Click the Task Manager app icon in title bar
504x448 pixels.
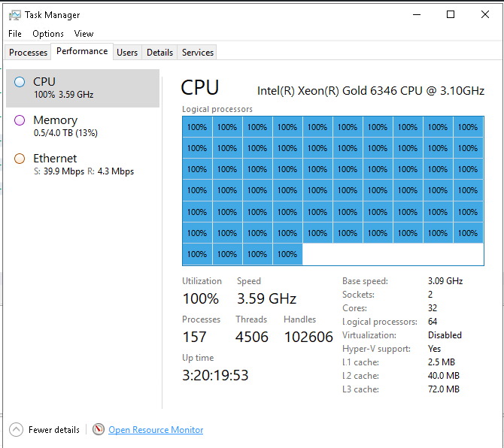pos(14,15)
